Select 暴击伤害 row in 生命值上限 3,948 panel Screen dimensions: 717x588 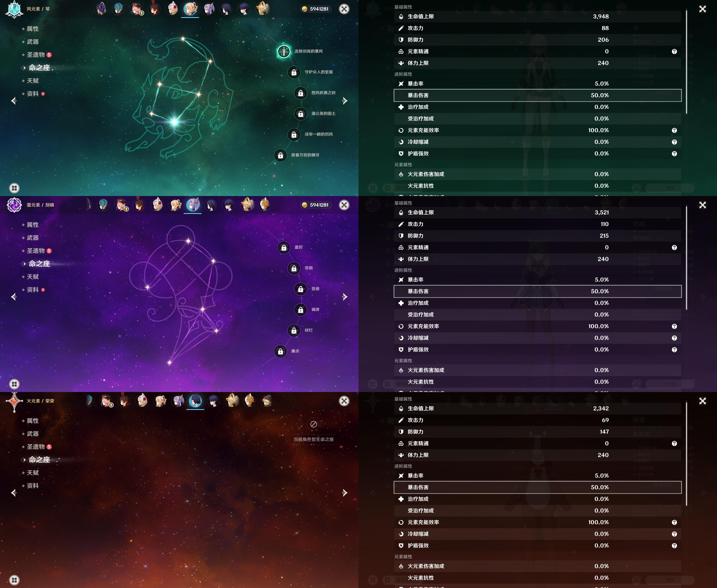537,96
